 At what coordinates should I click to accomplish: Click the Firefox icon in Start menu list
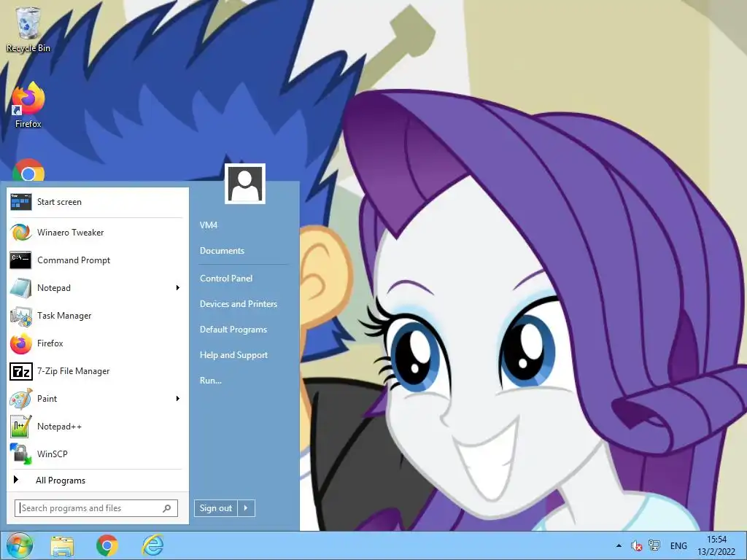click(21, 343)
